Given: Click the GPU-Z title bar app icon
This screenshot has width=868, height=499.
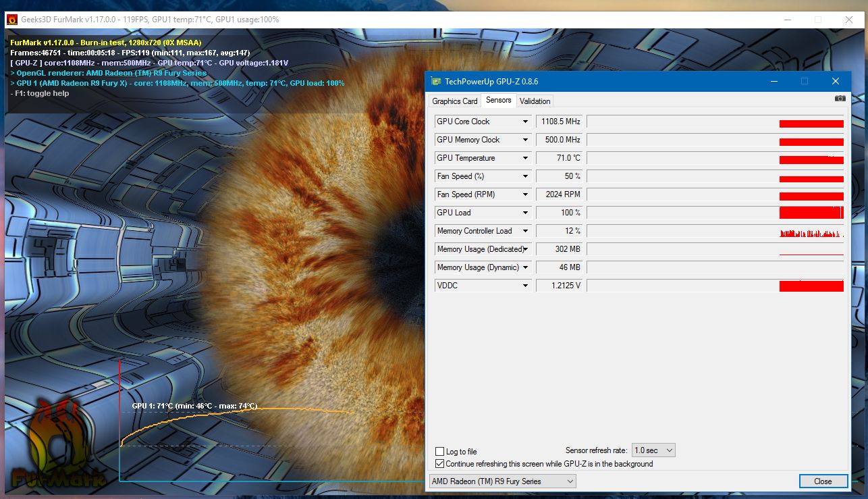Looking at the screenshot, I should coord(437,82).
